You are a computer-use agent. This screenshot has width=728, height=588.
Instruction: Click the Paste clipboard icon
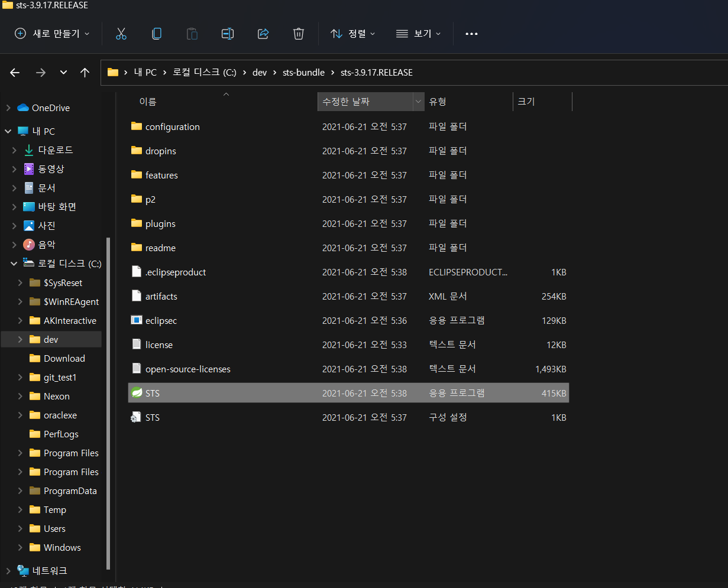tap(192, 34)
